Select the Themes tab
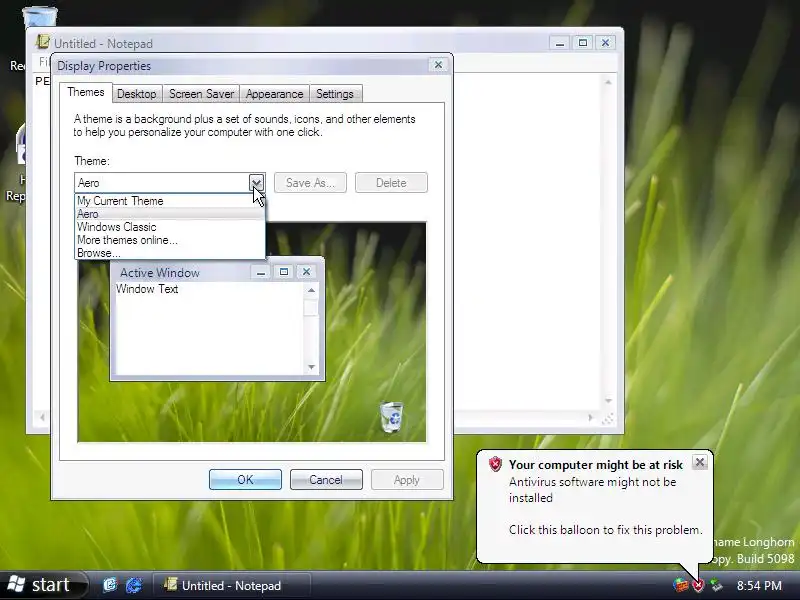 click(x=85, y=92)
